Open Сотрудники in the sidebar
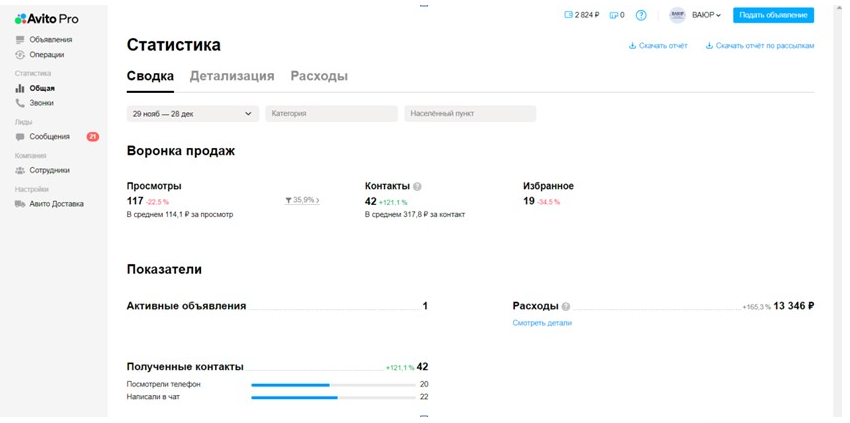 click(49, 170)
